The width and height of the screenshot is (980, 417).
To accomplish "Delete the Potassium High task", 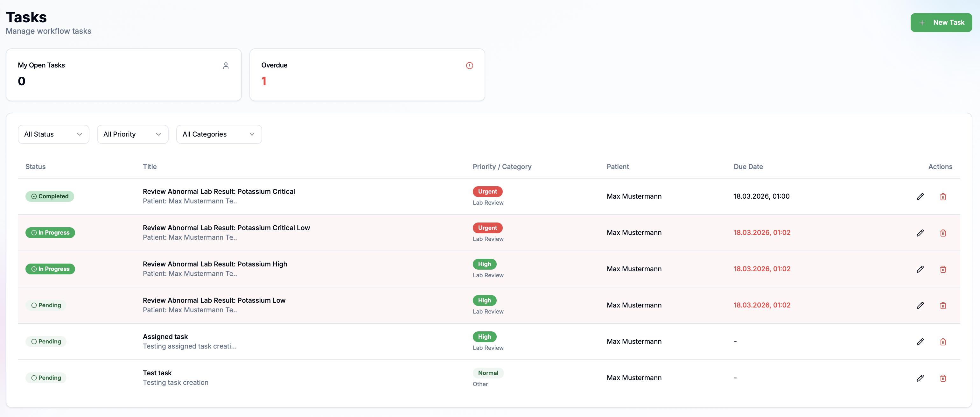I will pyautogui.click(x=943, y=269).
